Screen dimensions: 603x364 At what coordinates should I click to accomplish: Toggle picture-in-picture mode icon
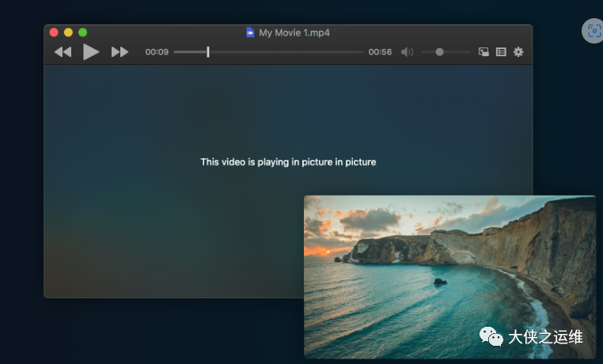click(x=484, y=52)
